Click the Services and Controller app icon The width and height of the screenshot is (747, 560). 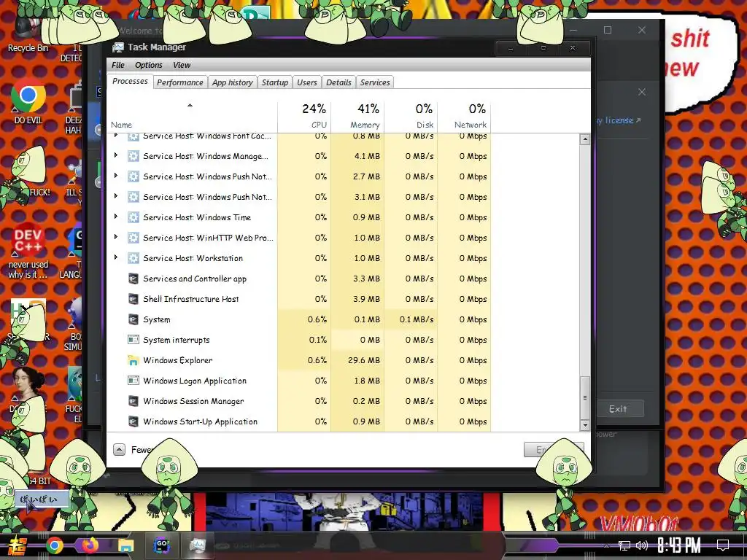133,279
